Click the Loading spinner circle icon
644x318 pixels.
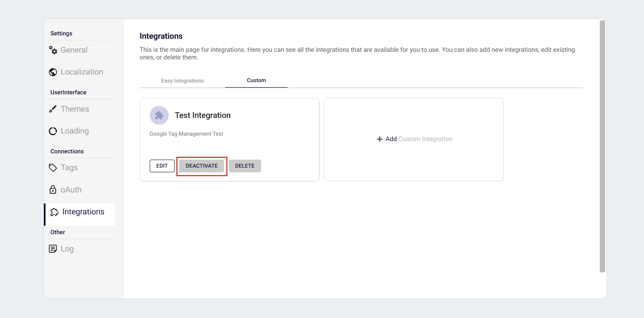coord(53,131)
